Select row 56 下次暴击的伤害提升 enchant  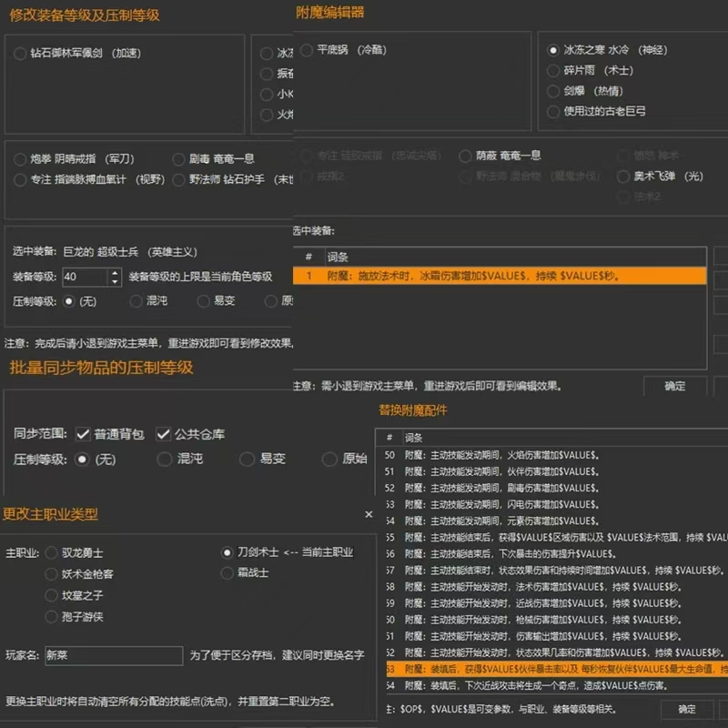[x=556, y=554]
